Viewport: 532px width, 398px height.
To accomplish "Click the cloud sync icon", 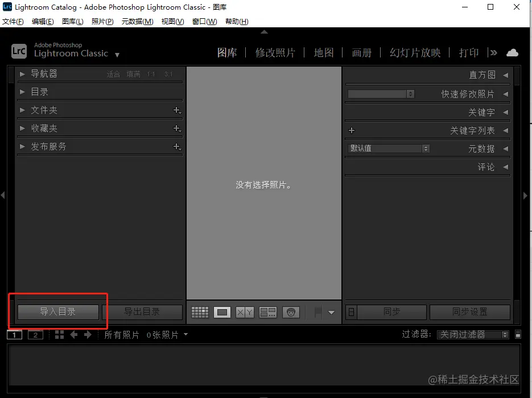I will click(512, 52).
